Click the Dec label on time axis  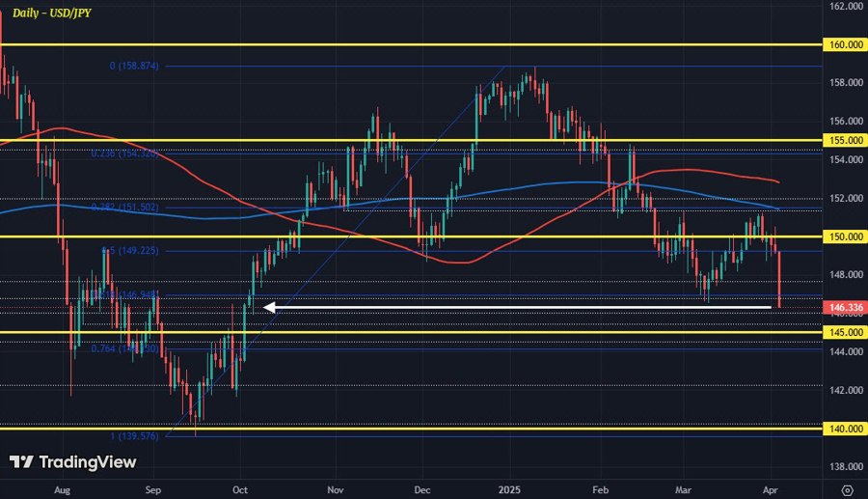pyautogui.click(x=422, y=490)
